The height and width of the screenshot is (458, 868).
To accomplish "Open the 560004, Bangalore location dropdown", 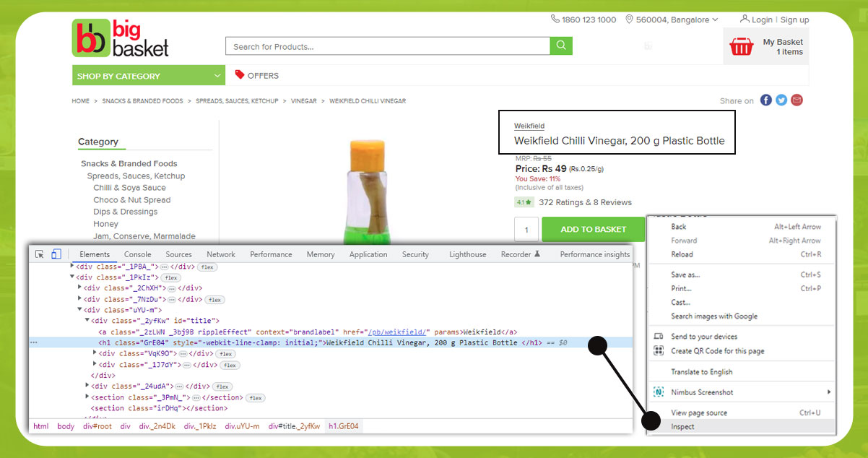I will (x=672, y=20).
